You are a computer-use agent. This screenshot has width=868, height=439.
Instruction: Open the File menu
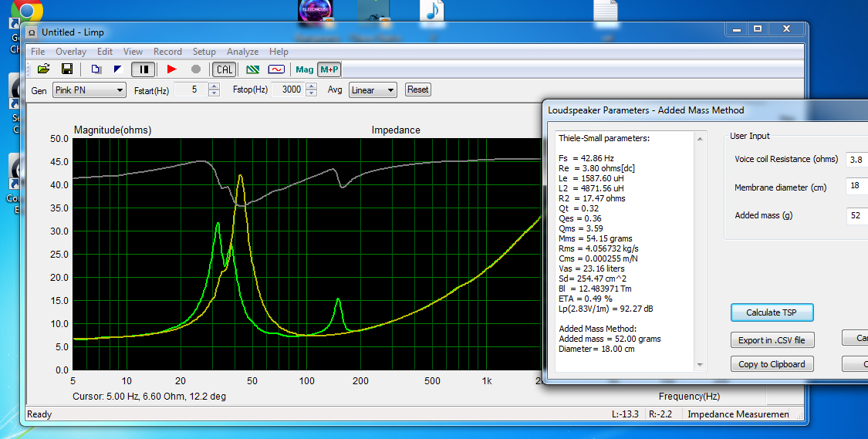pyautogui.click(x=39, y=52)
